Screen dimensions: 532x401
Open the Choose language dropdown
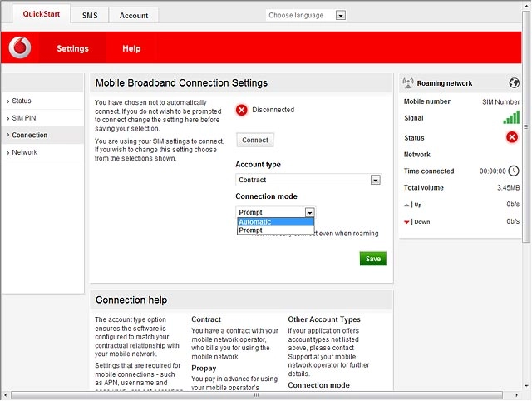(306, 15)
